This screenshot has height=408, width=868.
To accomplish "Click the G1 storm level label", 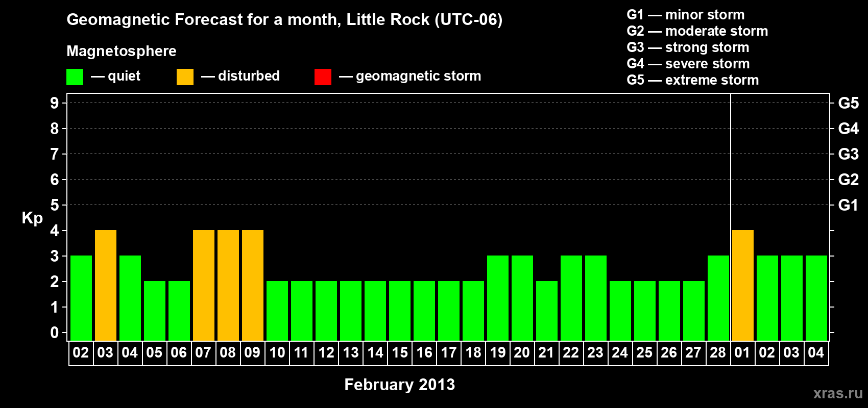I will (x=849, y=205).
